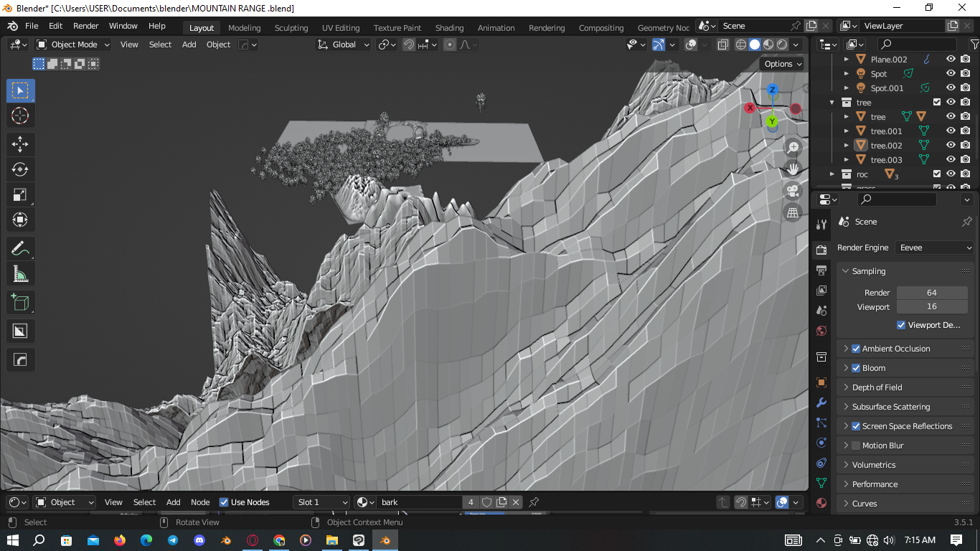
Task: Open the Node menu in shader editor
Action: tap(200, 502)
